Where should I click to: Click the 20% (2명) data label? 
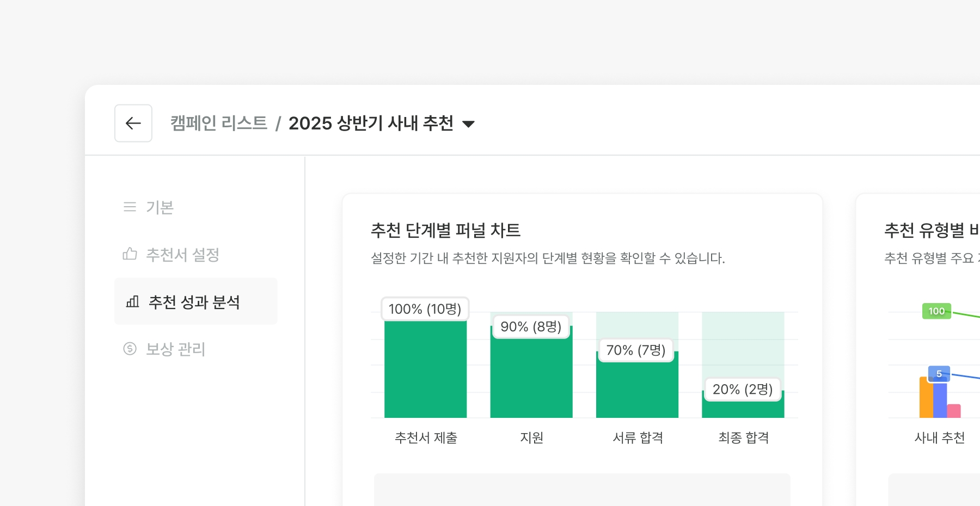(743, 390)
